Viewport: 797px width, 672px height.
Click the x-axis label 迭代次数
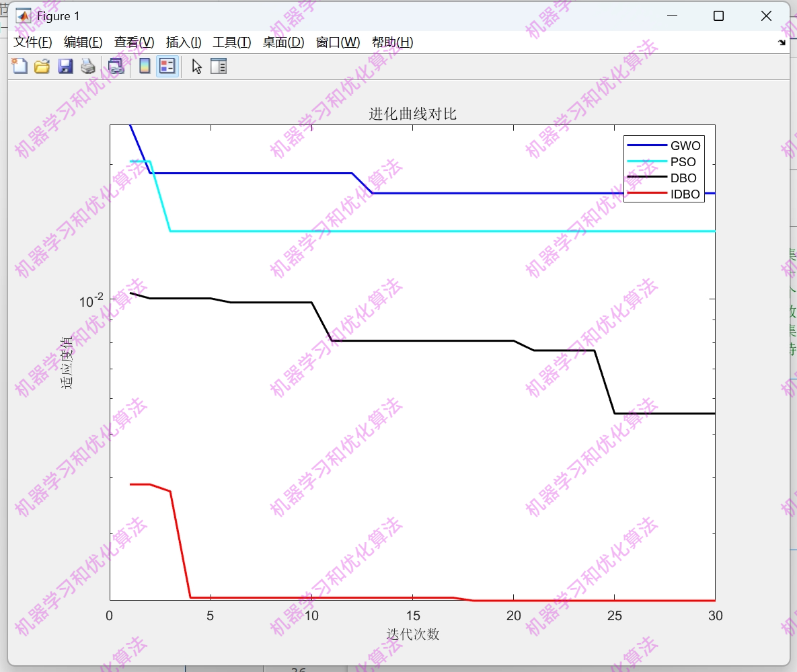point(413,634)
